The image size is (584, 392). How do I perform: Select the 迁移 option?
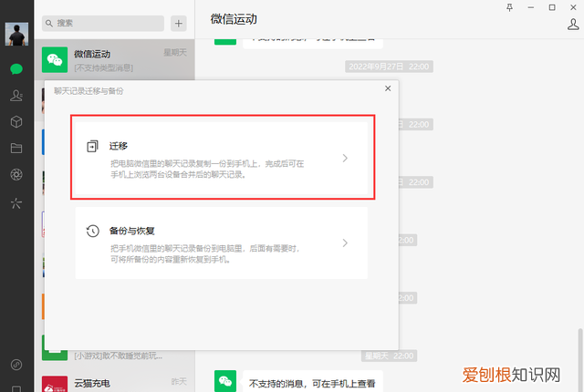222,158
